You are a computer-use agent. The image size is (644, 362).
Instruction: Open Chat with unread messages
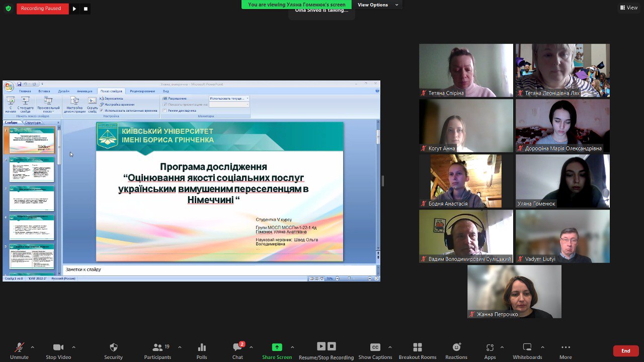[x=237, y=347]
